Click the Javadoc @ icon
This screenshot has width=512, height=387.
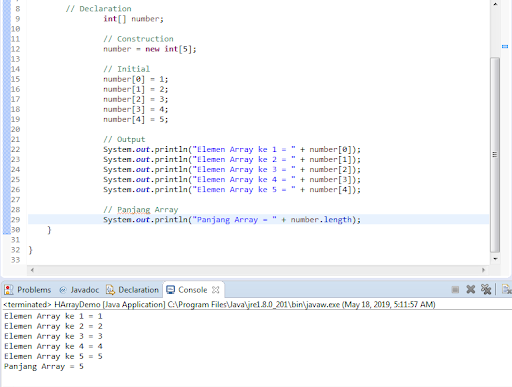pos(63,290)
